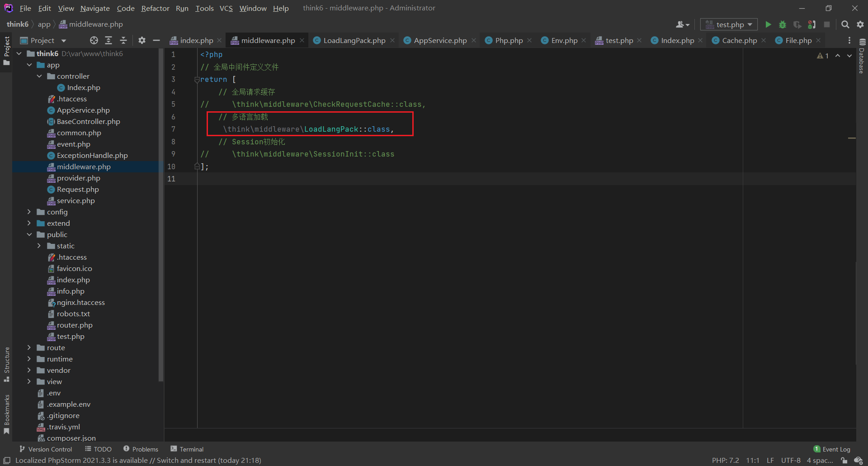Fold the return array at line 3
Image resolution: width=868 pixels, height=466 pixels.
tap(197, 80)
